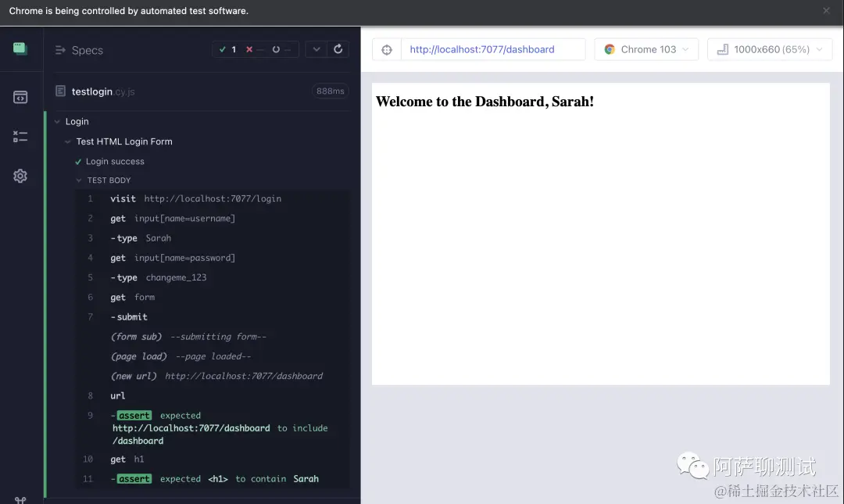Screen dimensions: 844x504
Task: Open the 1000x660 viewport size dropdown
Action: pos(770,49)
